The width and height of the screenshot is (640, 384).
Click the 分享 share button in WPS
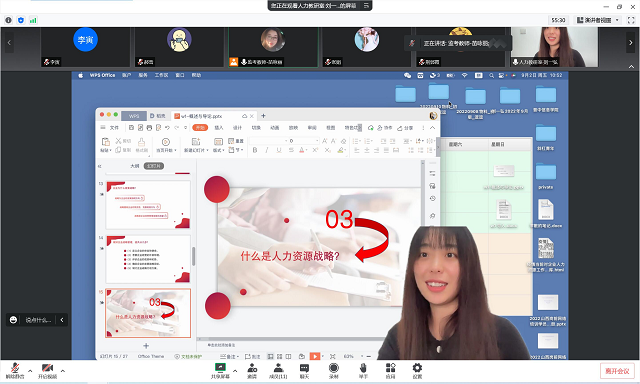pos(405,128)
